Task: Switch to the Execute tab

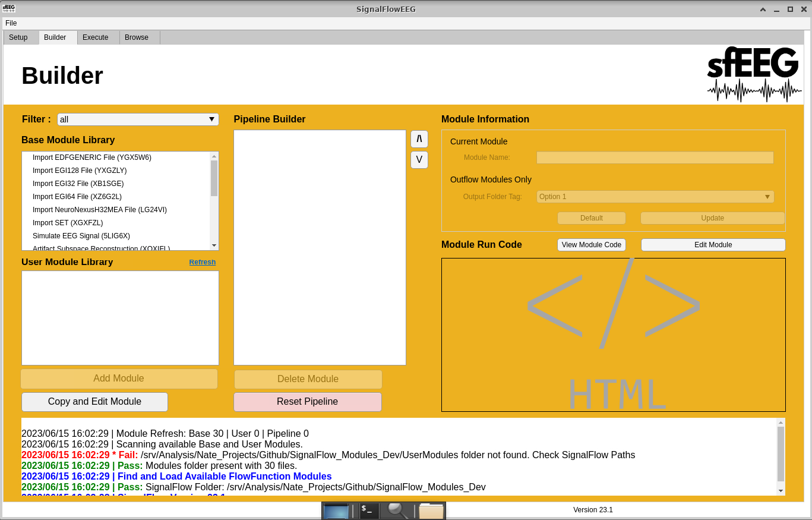Action: (x=96, y=37)
